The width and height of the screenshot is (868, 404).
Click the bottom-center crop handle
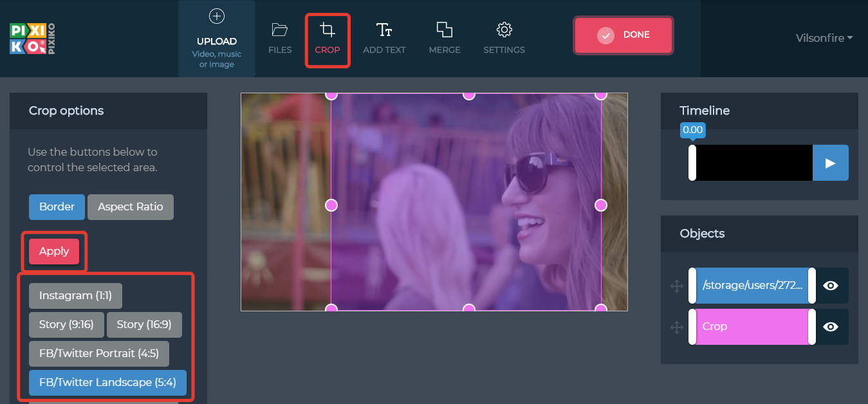[469, 309]
